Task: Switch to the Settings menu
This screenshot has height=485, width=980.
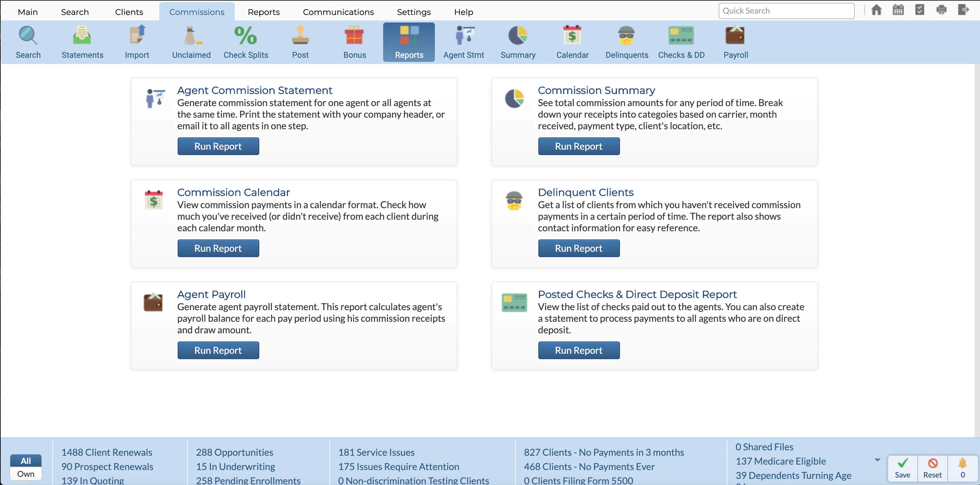Action: (x=413, y=12)
